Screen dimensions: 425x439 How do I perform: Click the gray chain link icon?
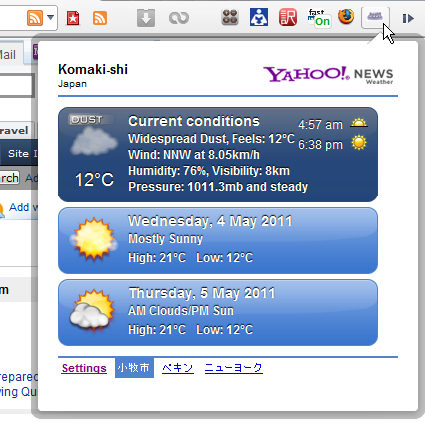179,18
